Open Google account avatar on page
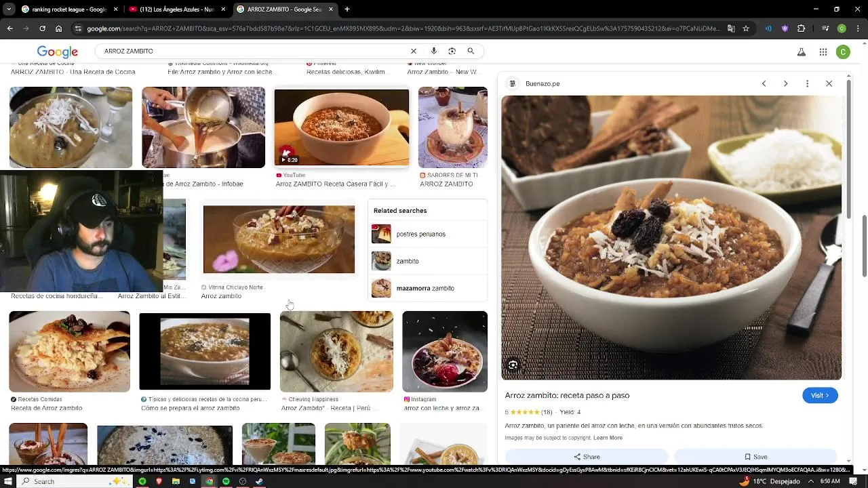The image size is (868, 488). coord(843,52)
